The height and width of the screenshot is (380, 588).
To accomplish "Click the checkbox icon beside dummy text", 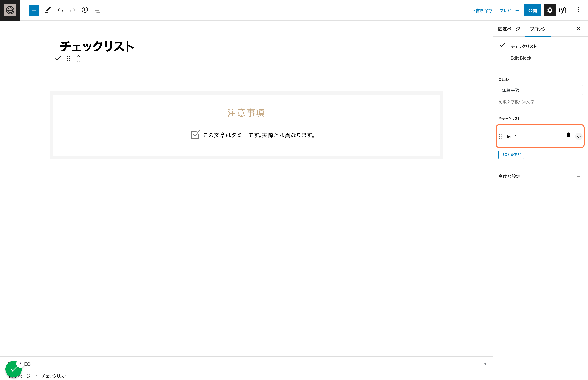I will tap(195, 135).
